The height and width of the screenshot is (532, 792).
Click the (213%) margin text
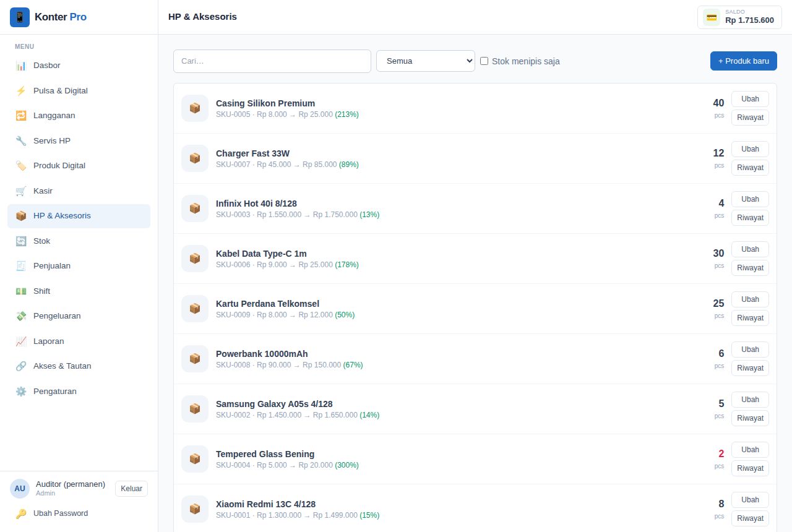[346, 114]
